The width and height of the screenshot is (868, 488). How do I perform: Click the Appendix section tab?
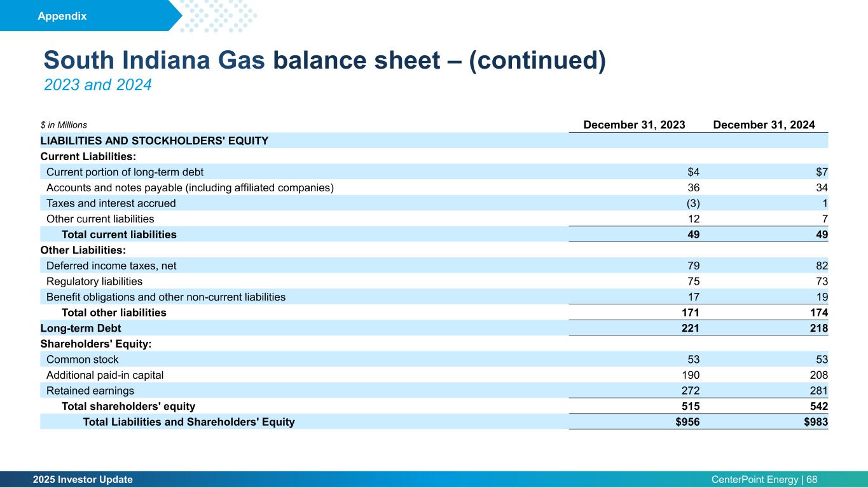point(62,17)
